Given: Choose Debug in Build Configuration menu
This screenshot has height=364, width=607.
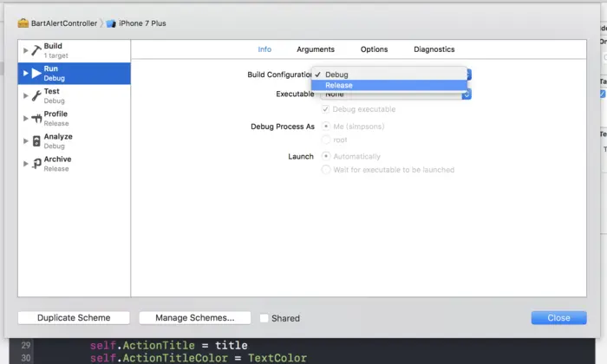Looking at the screenshot, I should click(x=389, y=75).
